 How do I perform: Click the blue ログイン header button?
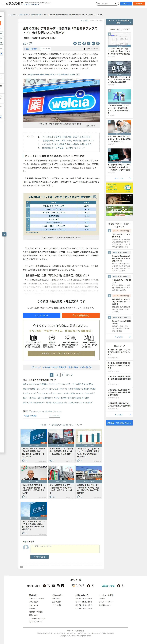tap(126, 4)
